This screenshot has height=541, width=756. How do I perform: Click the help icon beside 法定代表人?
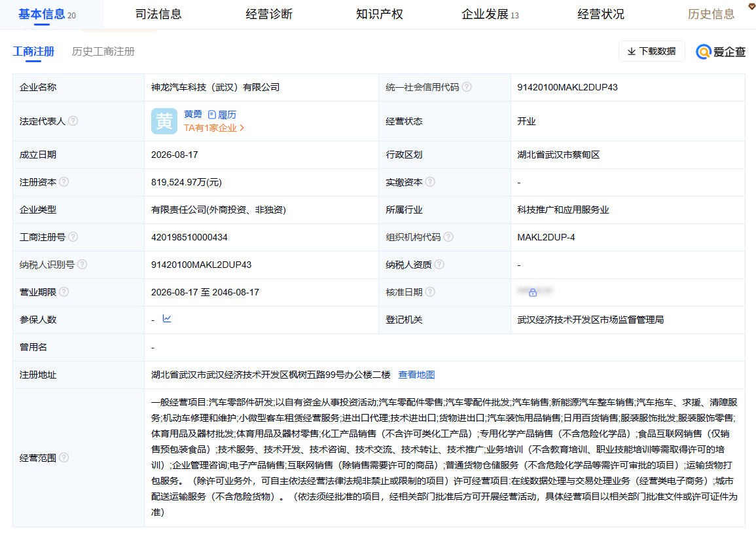[73, 121]
